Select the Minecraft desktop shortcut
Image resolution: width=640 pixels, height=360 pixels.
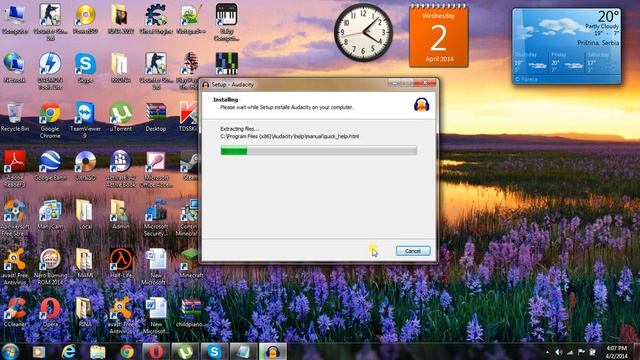point(191,264)
